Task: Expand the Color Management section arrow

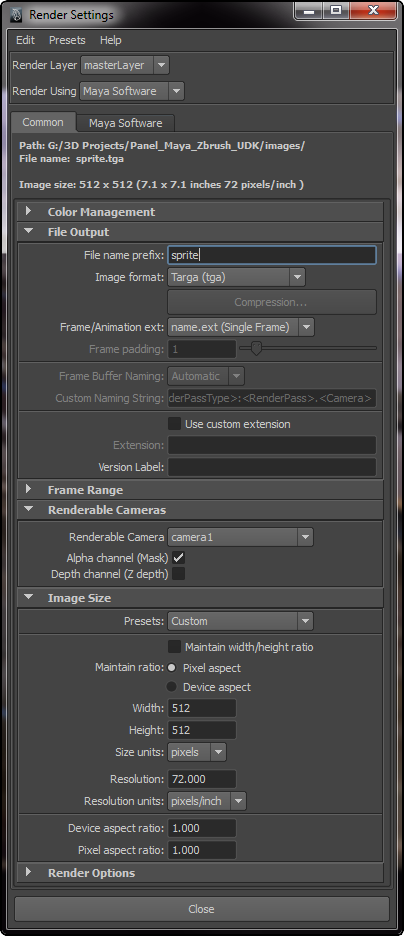Action: pos(28,211)
